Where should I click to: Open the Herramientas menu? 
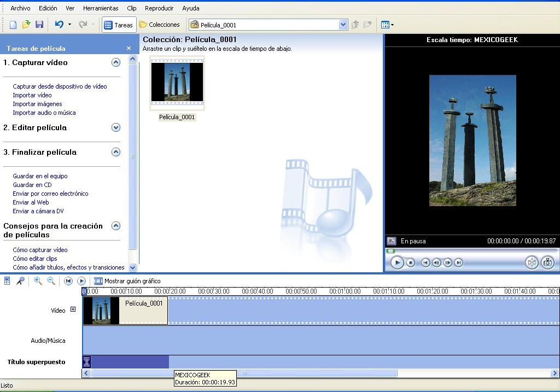point(101,8)
